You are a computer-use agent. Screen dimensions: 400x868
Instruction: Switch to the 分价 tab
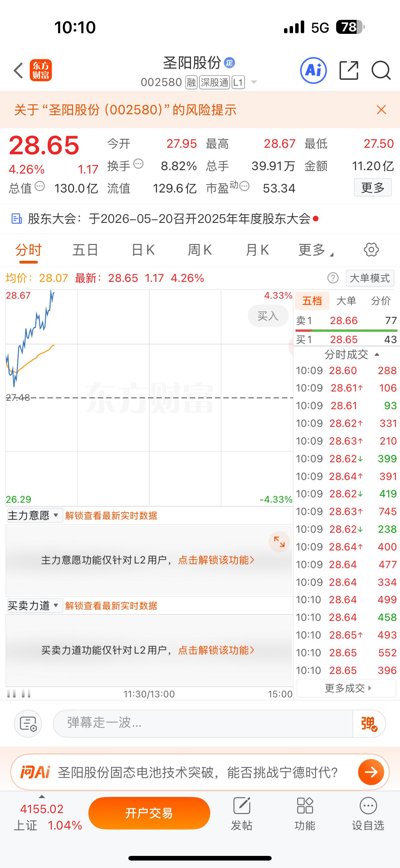[x=380, y=301]
